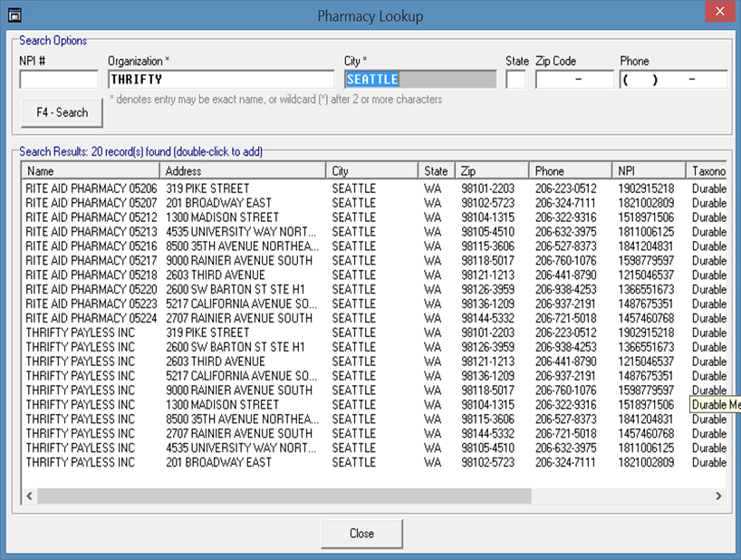Focus the NPI # input field
Image resolution: width=741 pixels, height=560 pixels.
[x=59, y=80]
